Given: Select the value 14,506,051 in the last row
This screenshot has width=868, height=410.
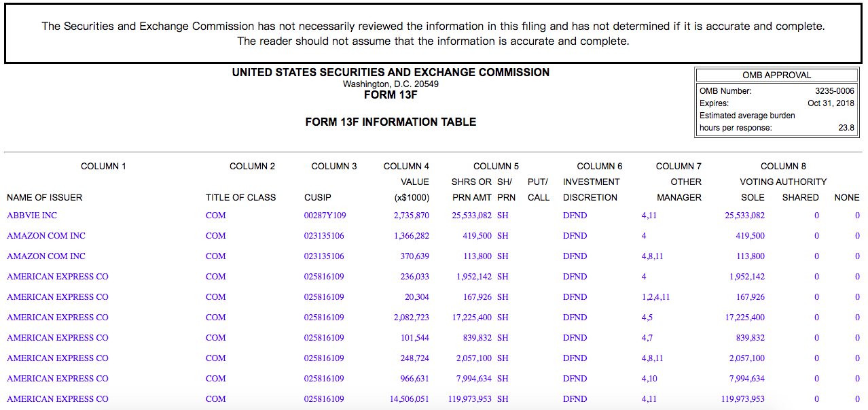Looking at the screenshot, I should click(409, 399).
